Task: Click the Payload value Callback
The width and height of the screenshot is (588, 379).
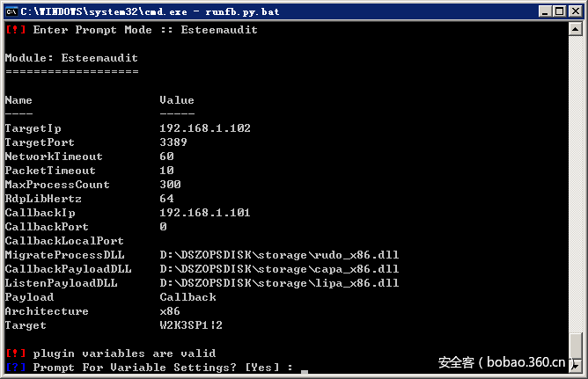Action: coord(187,297)
